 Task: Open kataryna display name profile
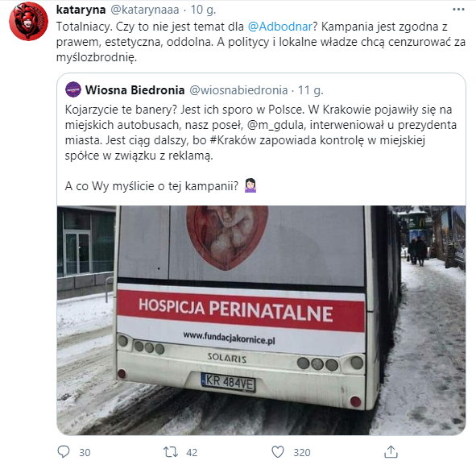point(81,10)
